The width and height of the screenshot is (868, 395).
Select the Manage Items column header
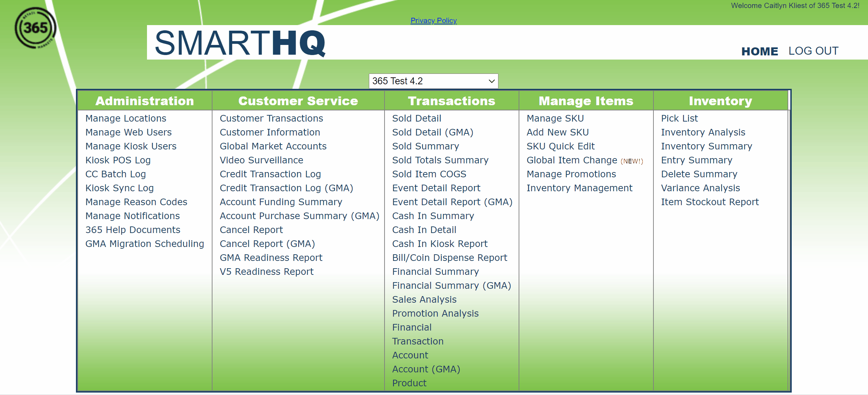(x=586, y=101)
